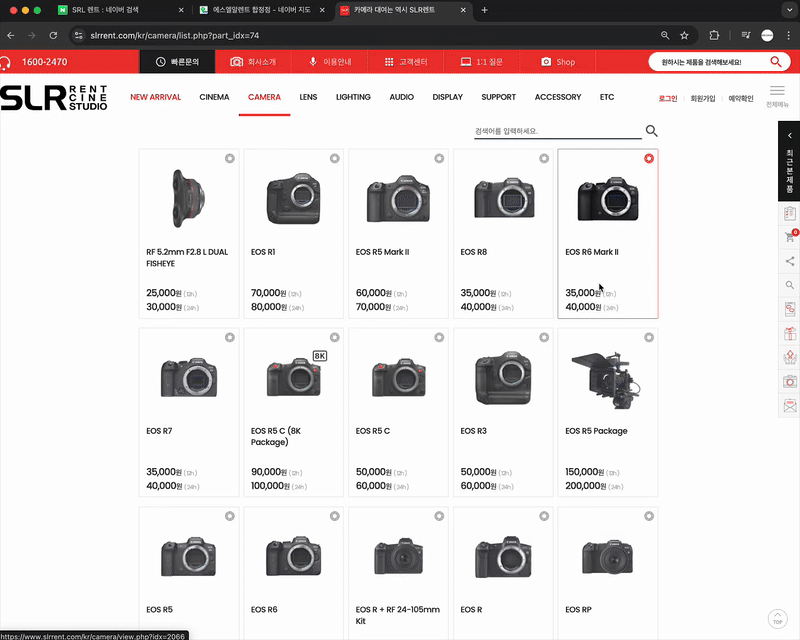Viewport: 800px width, 640px height.
Task: Switch to the 네이버 지도 browser tab
Action: pyautogui.click(x=262, y=10)
